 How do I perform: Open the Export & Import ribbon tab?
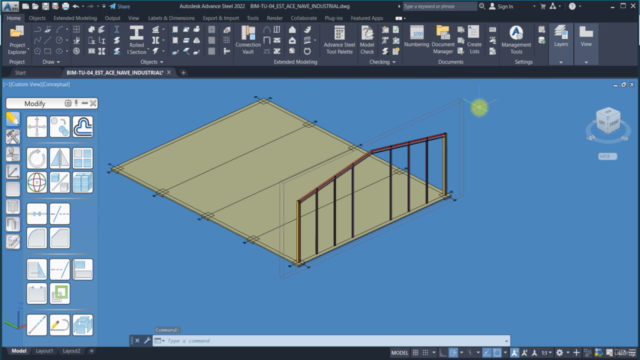pyautogui.click(x=220, y=18)
